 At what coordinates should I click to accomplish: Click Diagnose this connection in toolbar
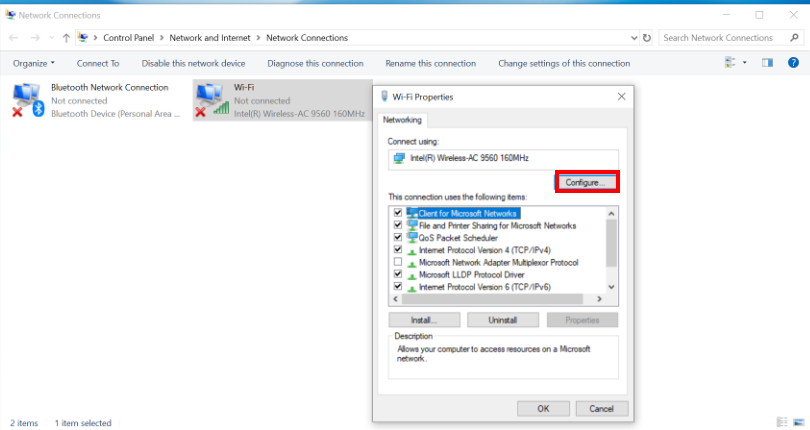click(315, 63)
